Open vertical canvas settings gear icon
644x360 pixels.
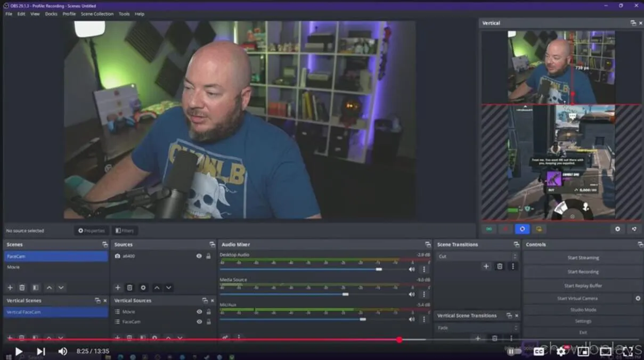[x=617, y=229]
